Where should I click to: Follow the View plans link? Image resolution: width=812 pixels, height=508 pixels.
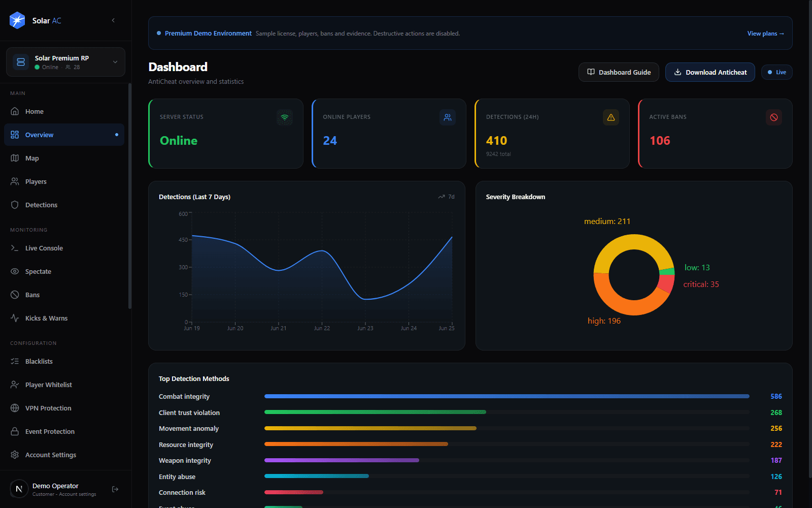coord(765,34)
